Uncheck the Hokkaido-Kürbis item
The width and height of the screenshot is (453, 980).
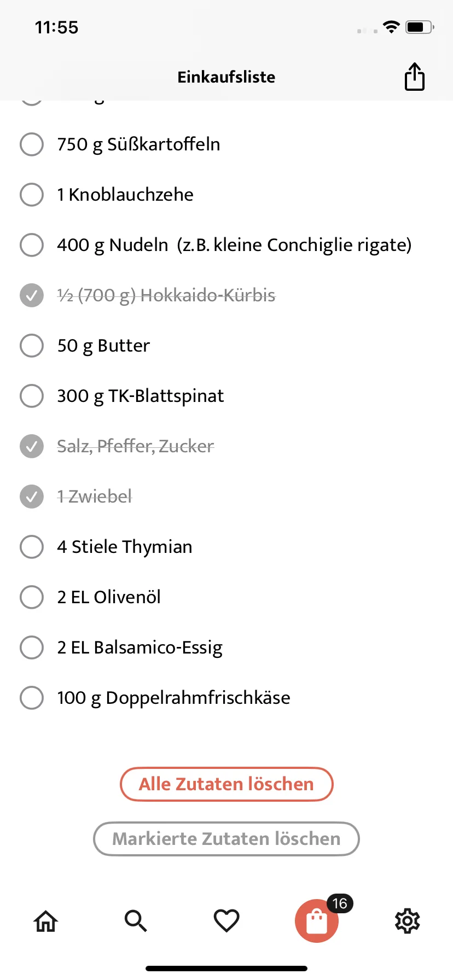pos(32,295)
